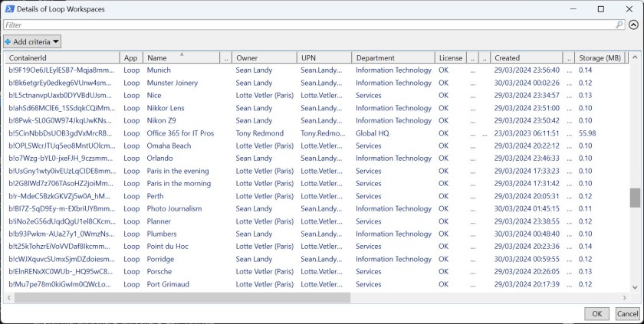Open the Add criteria dropdown
Image resolution: width=644 pixels, height=324 pixels.
[32, 41]
